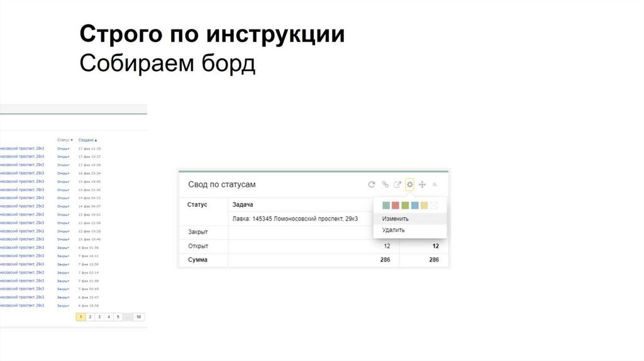Click the Открыт status in row 15 фев 19:40
Viewport: 644px width, 361px height.
64,182
